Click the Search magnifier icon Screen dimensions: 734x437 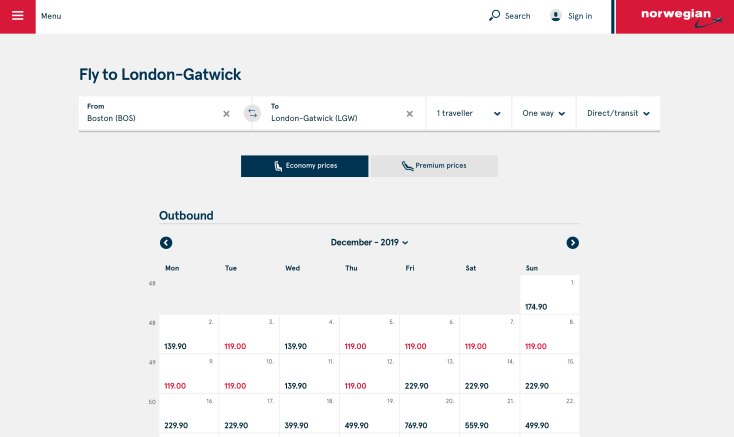pyautogui.click(x=494, y=16)
